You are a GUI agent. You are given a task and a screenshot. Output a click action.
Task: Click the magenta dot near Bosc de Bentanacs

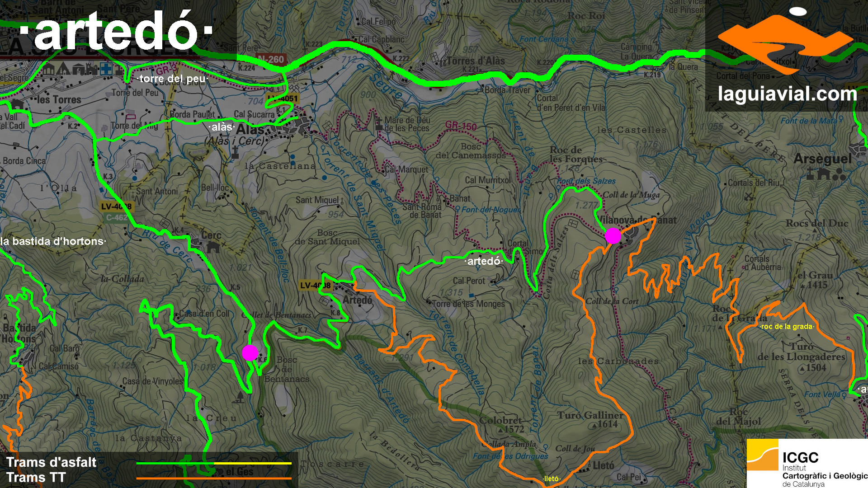pyautogui.click(x=250, y=352)
